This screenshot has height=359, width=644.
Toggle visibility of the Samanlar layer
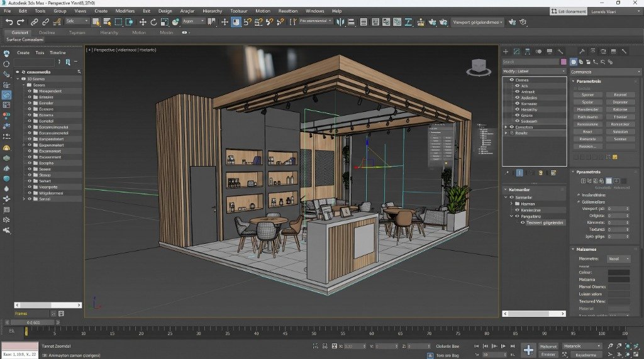click(512, 197)
